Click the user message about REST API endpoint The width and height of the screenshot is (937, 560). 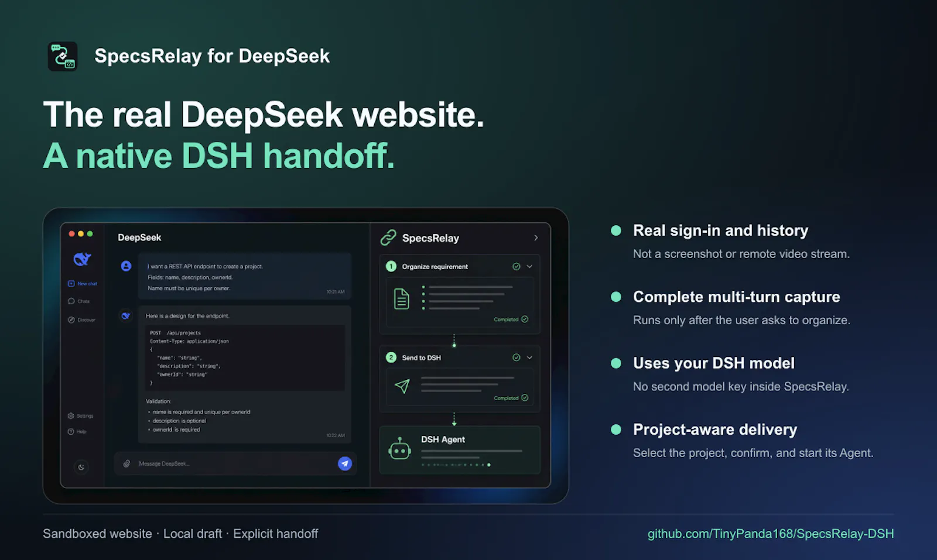pos(245,276)
